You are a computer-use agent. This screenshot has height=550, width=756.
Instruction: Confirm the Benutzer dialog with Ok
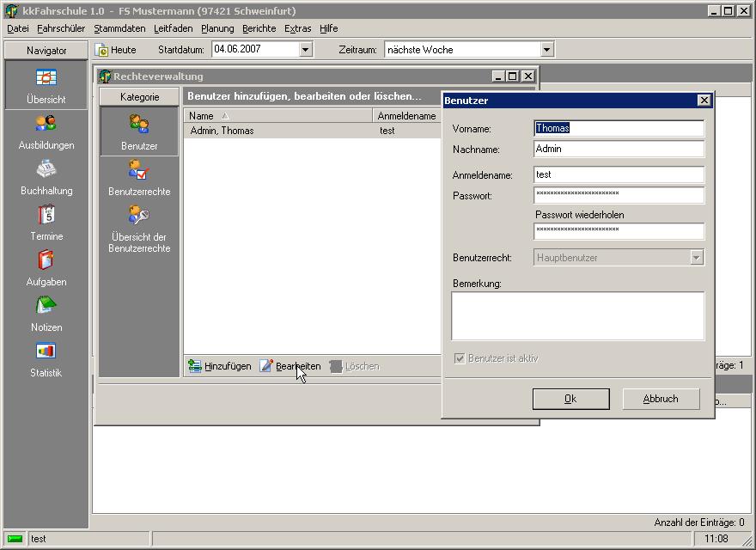pos(570,399)
